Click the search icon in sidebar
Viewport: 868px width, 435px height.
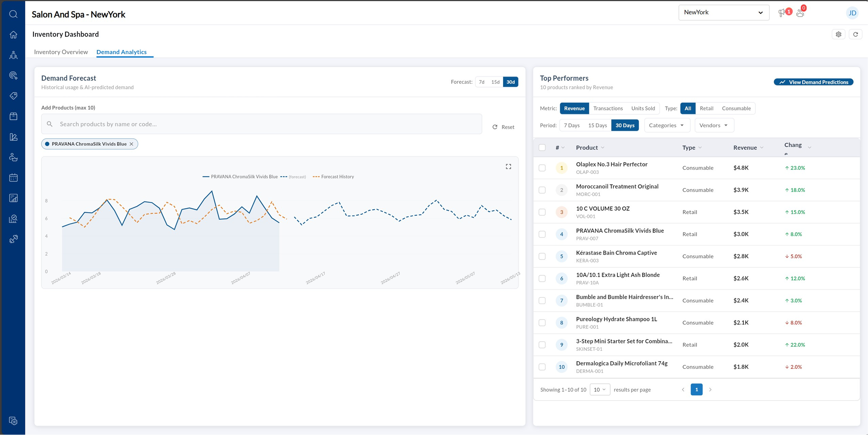(13, 14)
